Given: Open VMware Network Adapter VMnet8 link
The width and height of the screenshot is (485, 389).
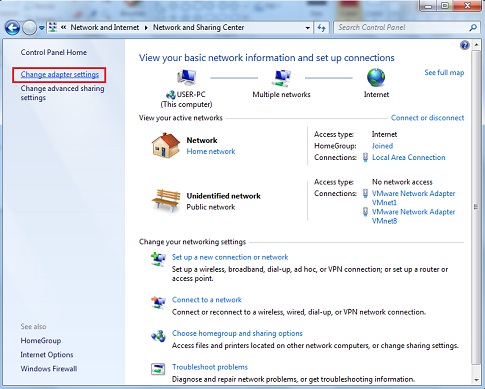Looking at the screenshot, I should [413, 216].
